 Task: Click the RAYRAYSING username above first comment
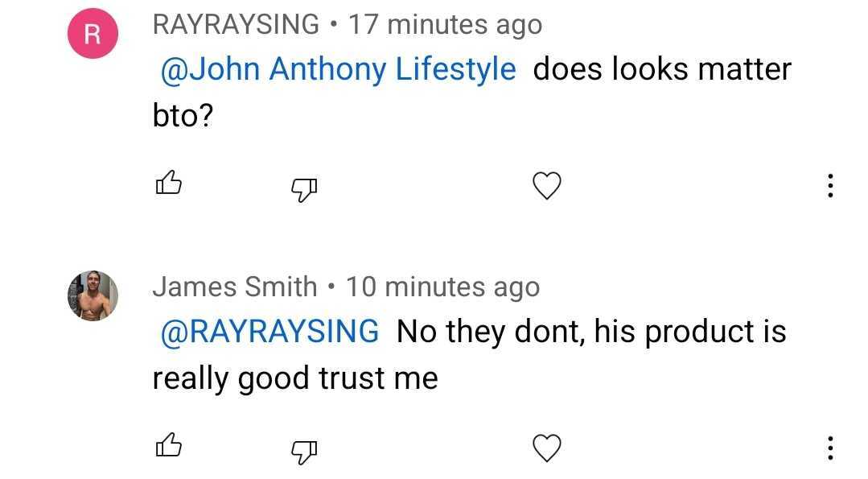[x=236, y=25]
